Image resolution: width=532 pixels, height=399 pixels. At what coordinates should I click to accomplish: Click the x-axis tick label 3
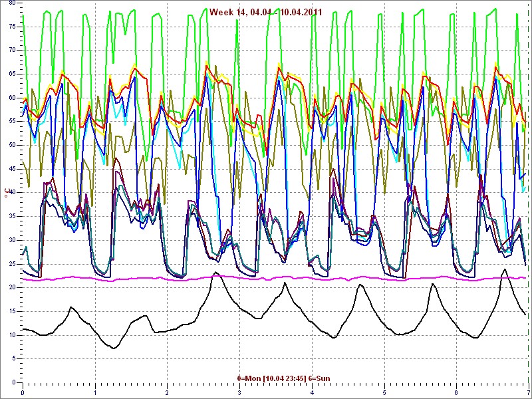pos(239,392)
